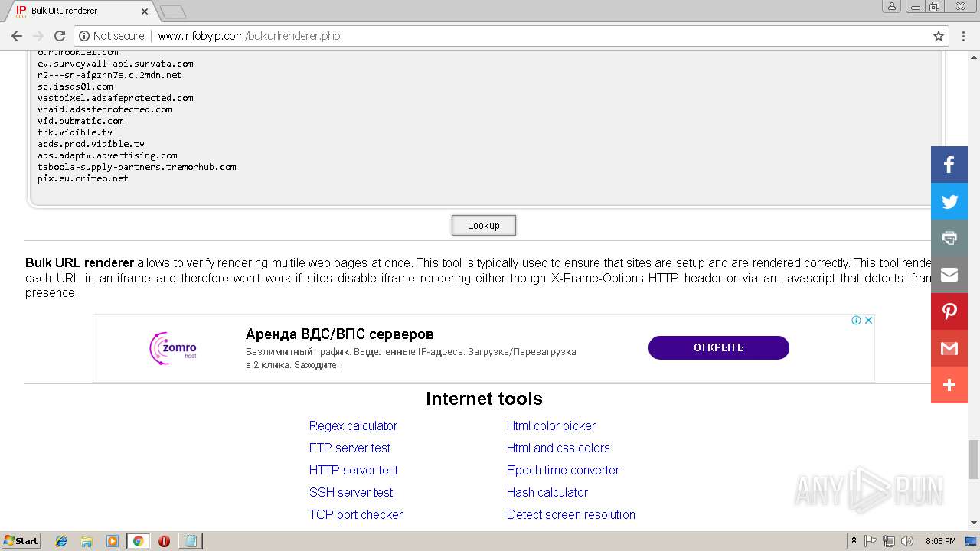Open Opera icon in taskbar
980x551 pixels.
(164, 541)
